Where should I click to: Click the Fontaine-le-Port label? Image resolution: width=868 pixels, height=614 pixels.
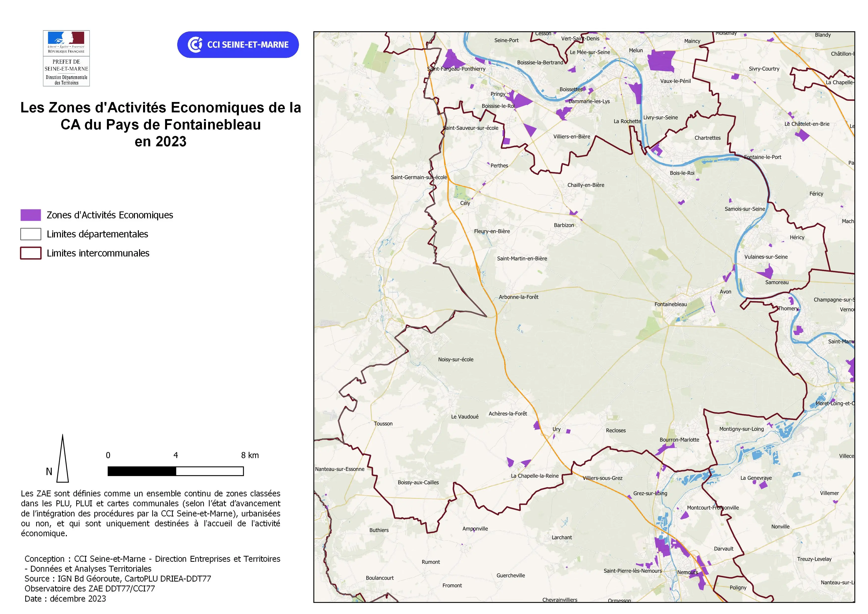[x=762, y=157]
